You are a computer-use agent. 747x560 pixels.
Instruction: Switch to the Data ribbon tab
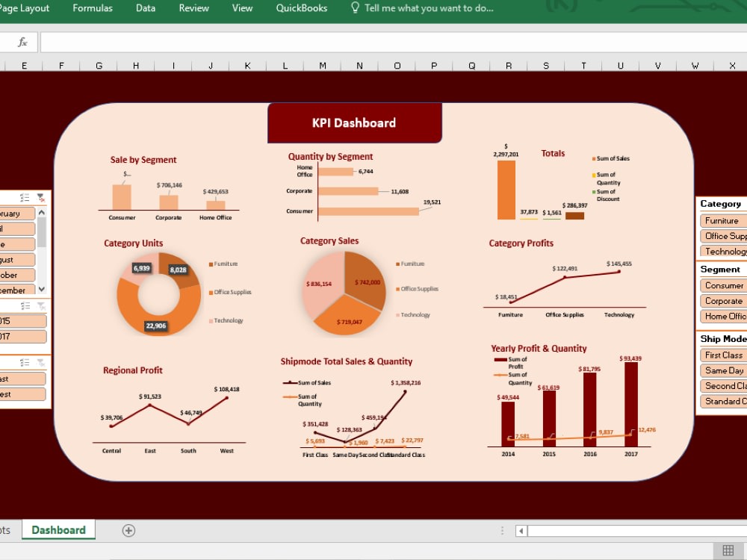(x=145, y=8)
